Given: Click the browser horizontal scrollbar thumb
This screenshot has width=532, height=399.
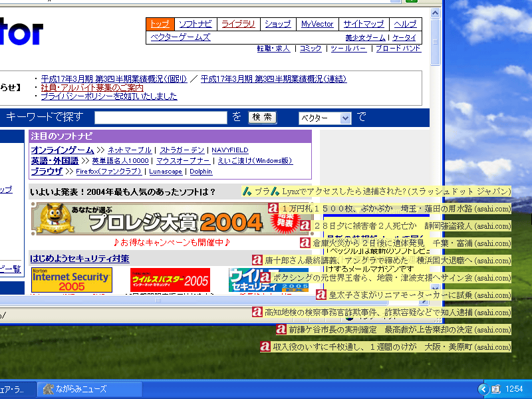Looking at the screenshot, I should (158, 301).
